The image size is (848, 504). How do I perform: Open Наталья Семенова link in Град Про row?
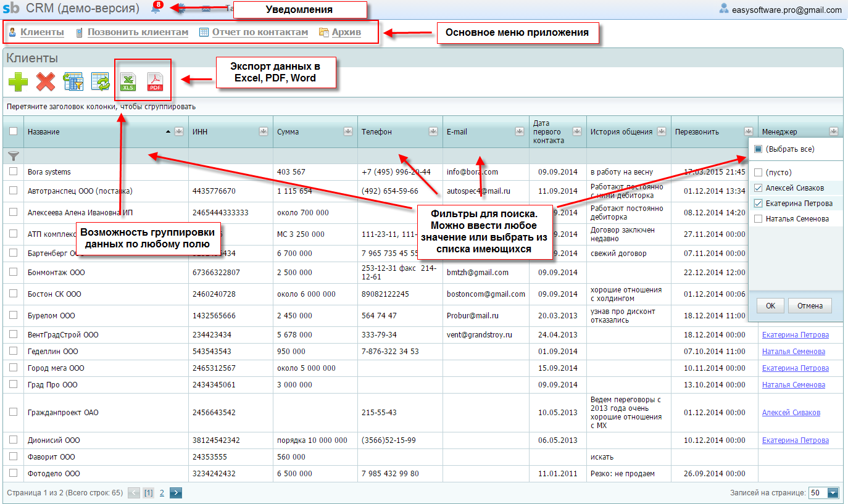click(x=794, y=385)
